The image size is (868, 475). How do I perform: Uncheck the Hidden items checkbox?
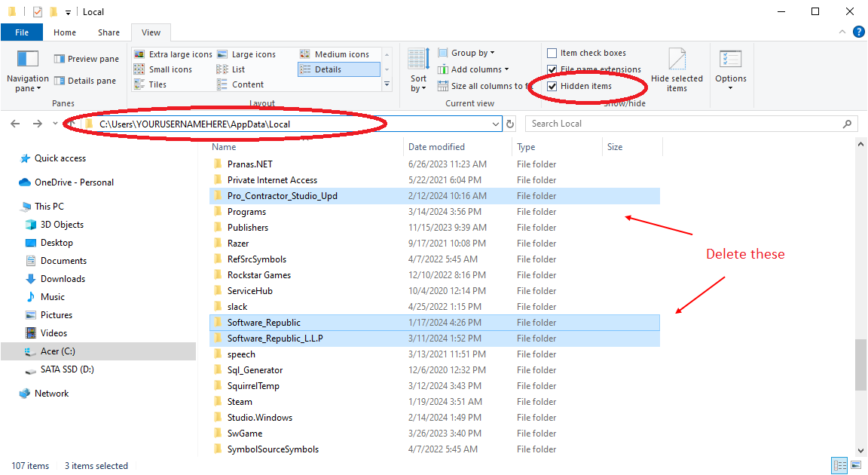[552, 86]
